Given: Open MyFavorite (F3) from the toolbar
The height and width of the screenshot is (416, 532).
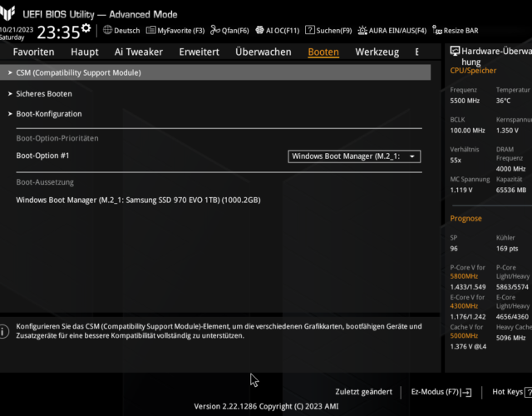Looking at the screenshot, I should coord(175,31).
